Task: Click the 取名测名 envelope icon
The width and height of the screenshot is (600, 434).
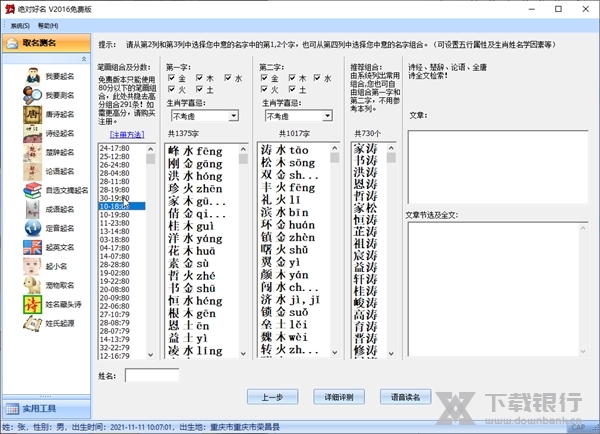Action: pos(12,43)
